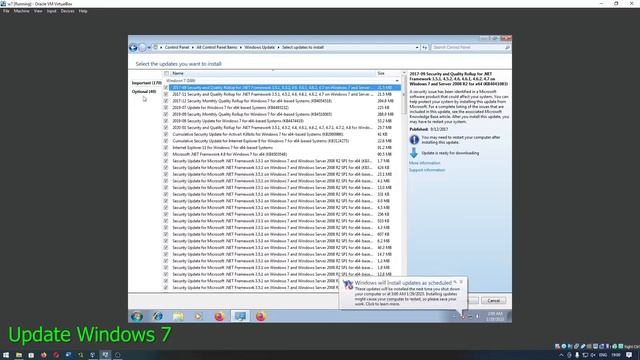Click the VirtualBox window title icon
This screenshot has height=360, width=640.
pos(3,3)
